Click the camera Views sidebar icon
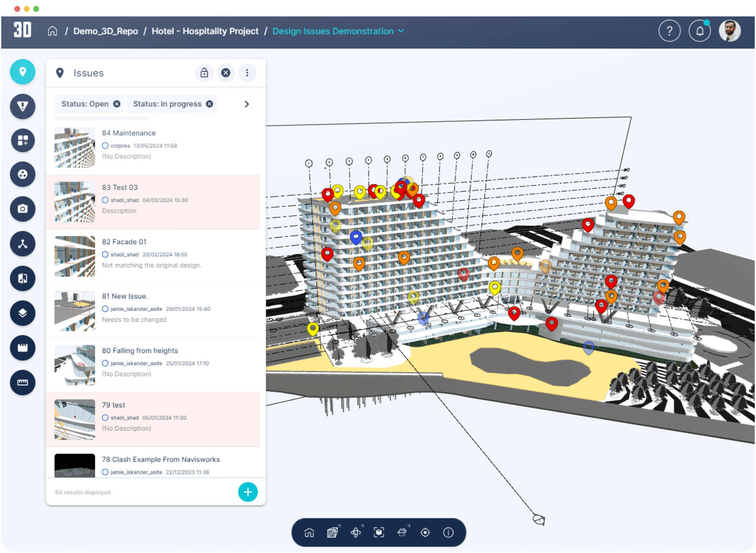756x553 pixels. coord(23,209)
